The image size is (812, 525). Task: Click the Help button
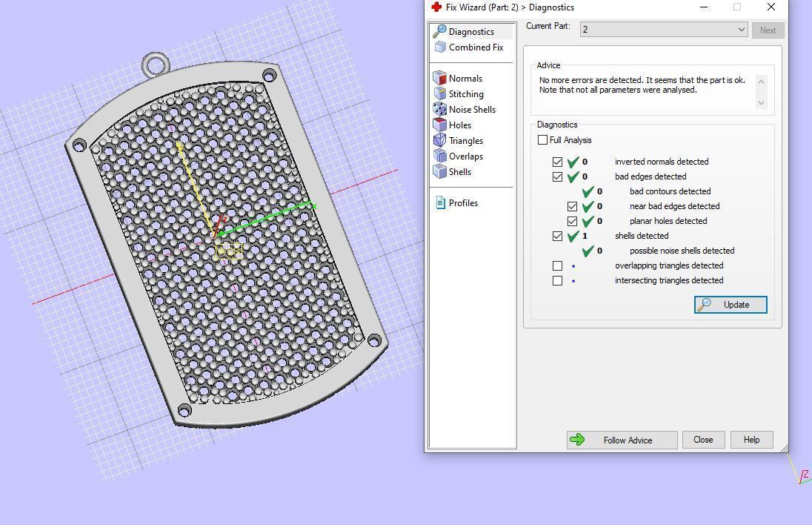click(x=751, y=440)
